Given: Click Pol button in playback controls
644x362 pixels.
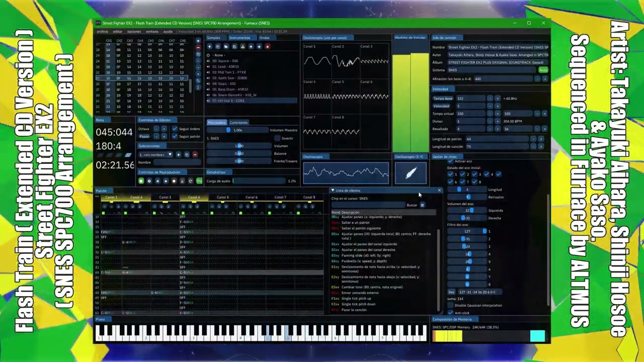Looking at the screenshot, I should tap(199, 181).
